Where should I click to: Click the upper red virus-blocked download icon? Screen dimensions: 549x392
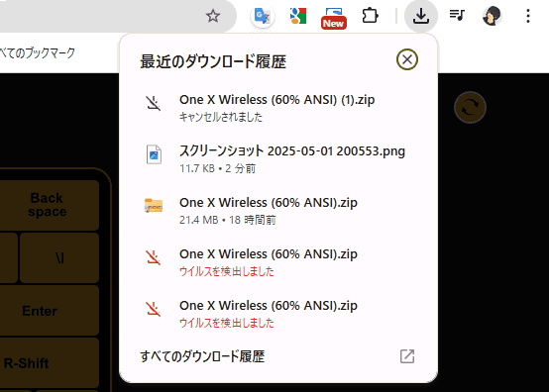[154, 257]
